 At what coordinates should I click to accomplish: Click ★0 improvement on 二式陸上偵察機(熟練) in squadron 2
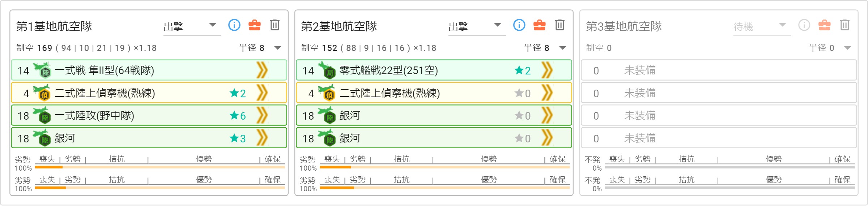coord(523,93)
